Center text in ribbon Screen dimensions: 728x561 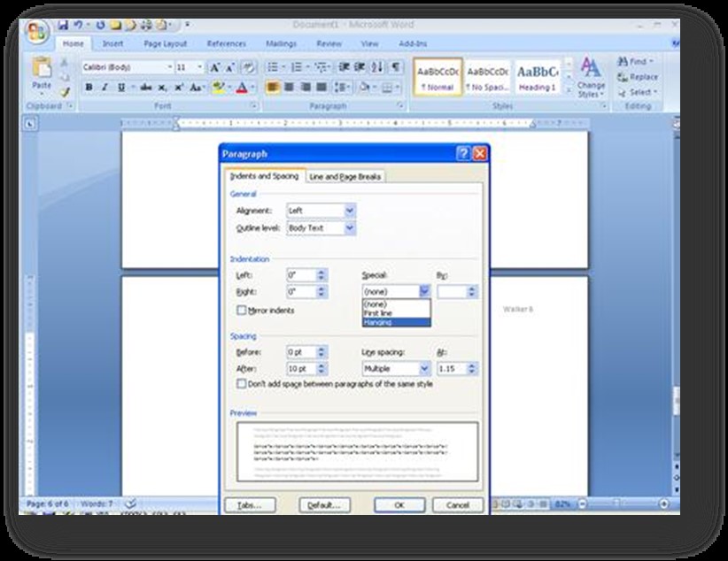[290, 87]
